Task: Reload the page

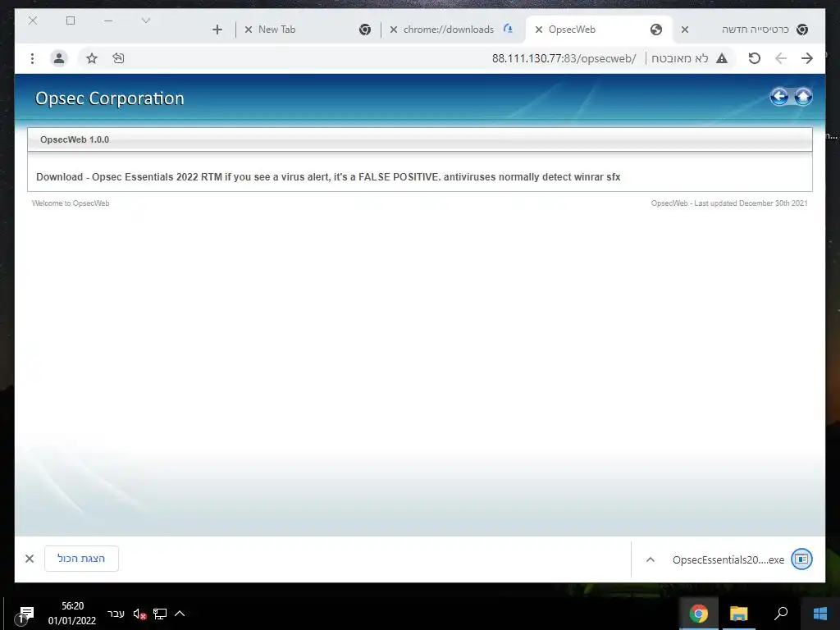Action: tap(755, 58)
